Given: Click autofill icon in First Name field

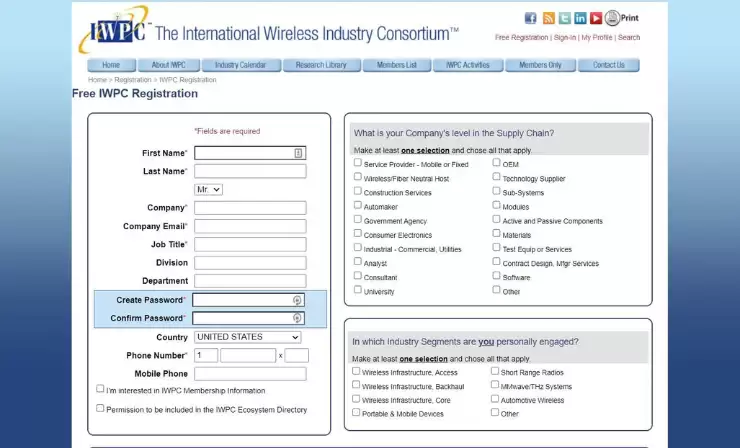Looking at the screenshot, I should 298,153.
